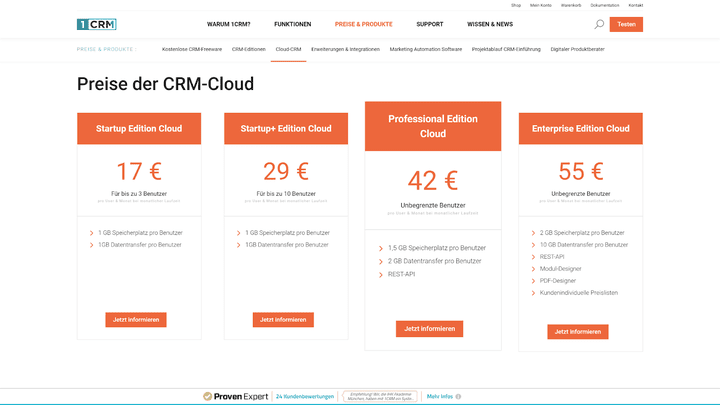
Task: Click '2 GB Speicherplatz pro Benutzer' text
Action: click(x=582, y=233)
